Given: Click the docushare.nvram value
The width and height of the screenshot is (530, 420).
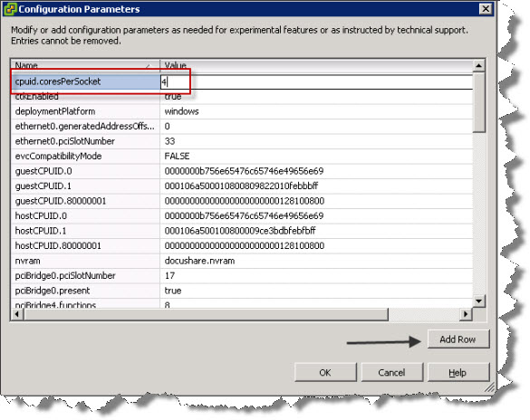Looking at the screenshot, I should [316, 261].
